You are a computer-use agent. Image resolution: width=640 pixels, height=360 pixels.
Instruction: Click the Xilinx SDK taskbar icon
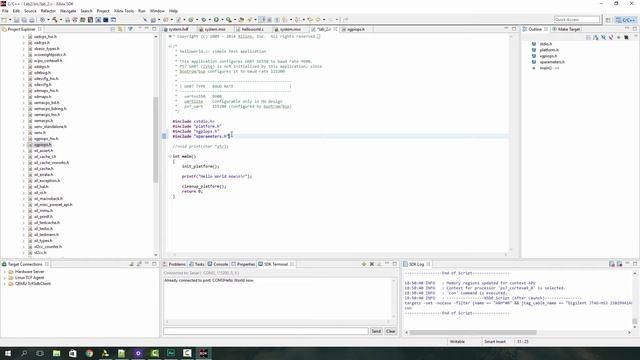click(203, 353)
